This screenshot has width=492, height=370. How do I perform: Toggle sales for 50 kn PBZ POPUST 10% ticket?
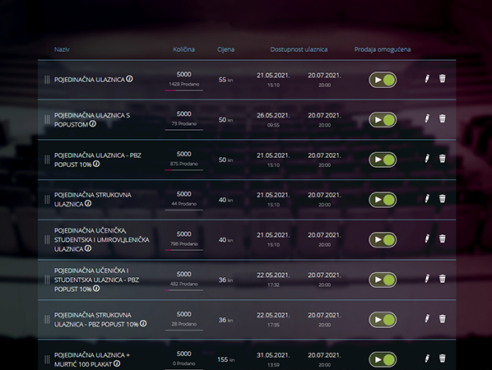point(383,160)
